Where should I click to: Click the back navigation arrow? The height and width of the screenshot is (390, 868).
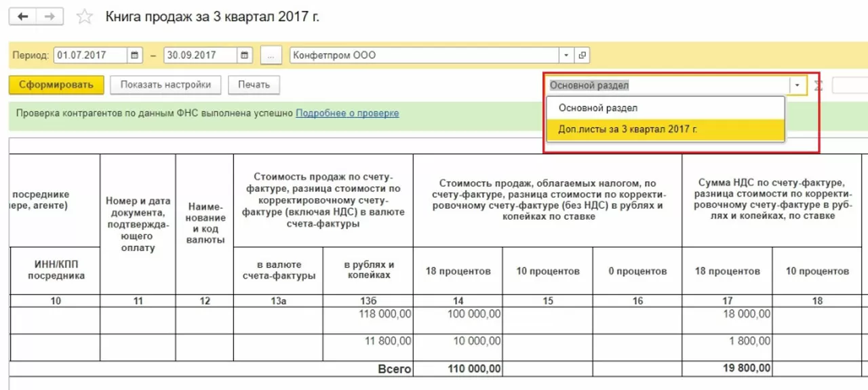[22, 17]
